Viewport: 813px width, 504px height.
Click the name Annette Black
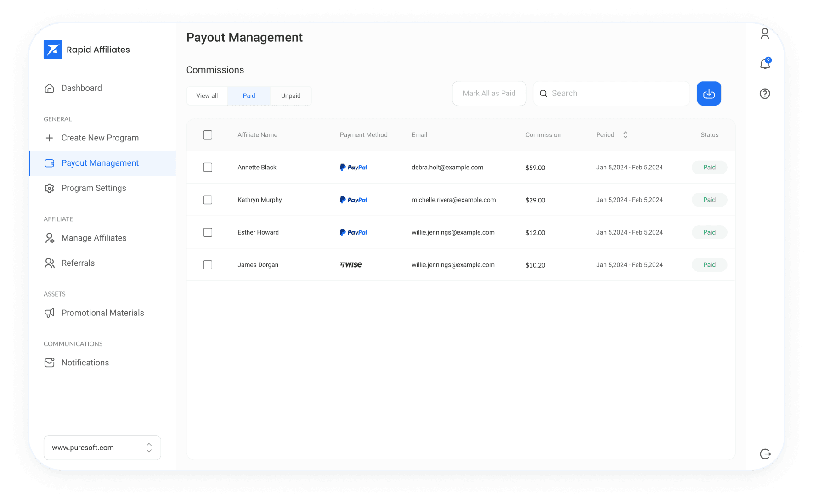257,168
